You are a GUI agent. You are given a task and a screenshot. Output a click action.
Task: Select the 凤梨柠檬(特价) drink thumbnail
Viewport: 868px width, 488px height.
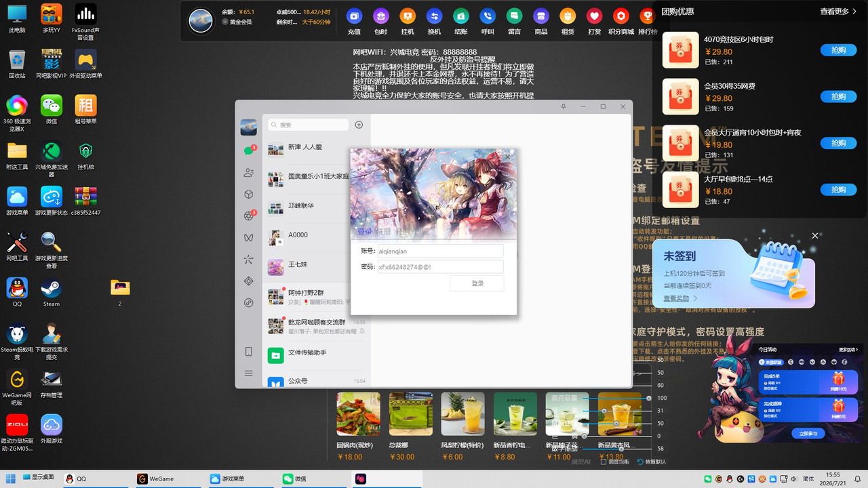click(x=462, y=413)
